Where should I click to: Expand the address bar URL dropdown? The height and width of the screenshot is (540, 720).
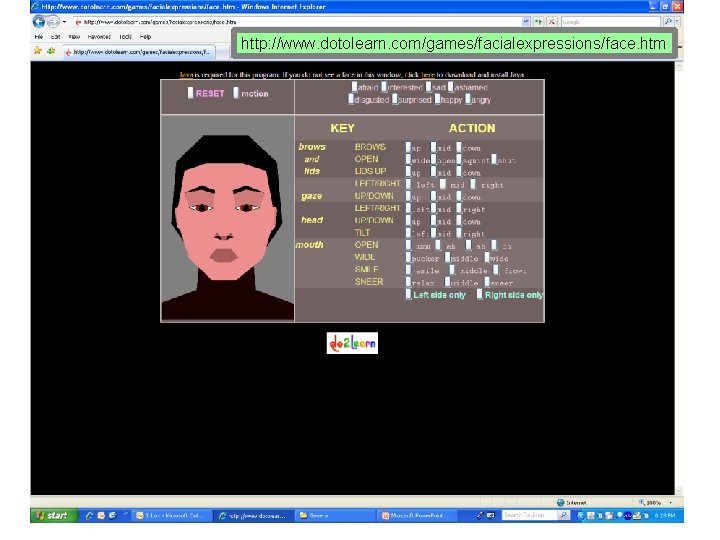[x=526, y=22]
